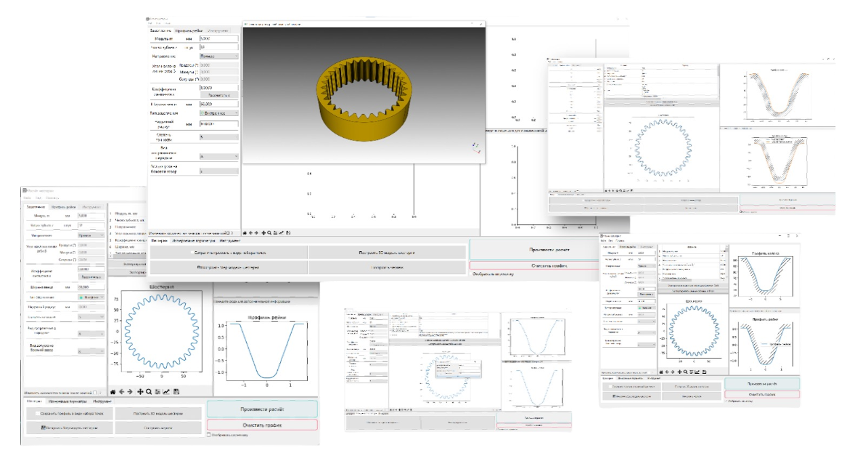The height and width of the screenshot is (456, 868).
Task: Click the Back arrow in the hatched-profile window toolbar
Action: click(667, 372)
